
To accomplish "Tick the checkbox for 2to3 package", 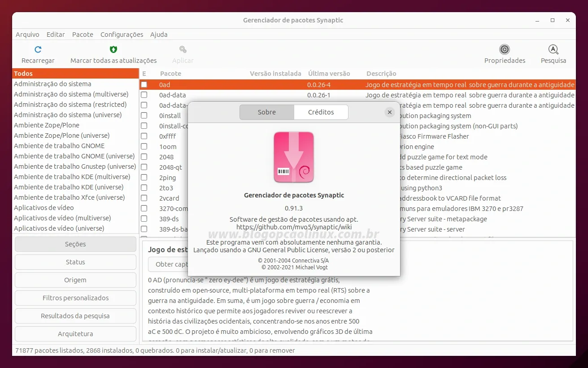I will [144, 188].
